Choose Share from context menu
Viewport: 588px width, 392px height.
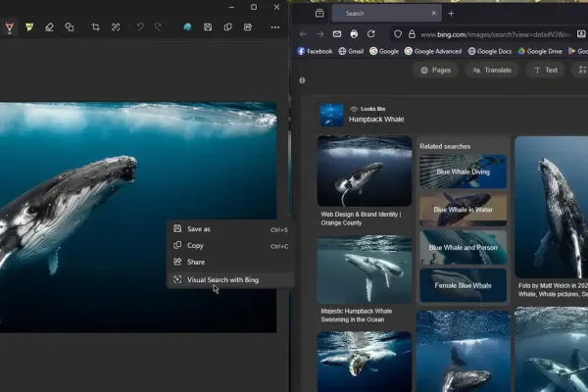pos(230,262)
